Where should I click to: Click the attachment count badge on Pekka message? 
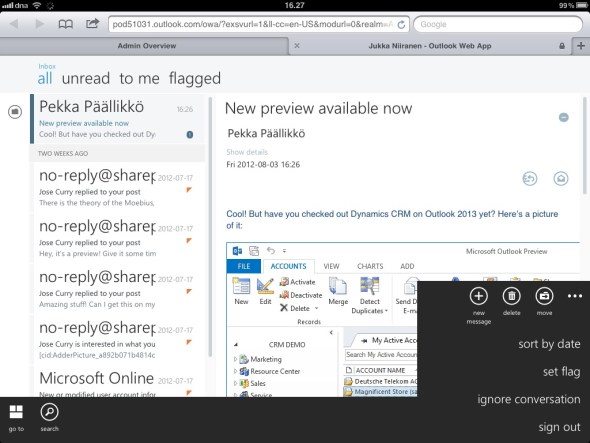click(x=190, y=134)
